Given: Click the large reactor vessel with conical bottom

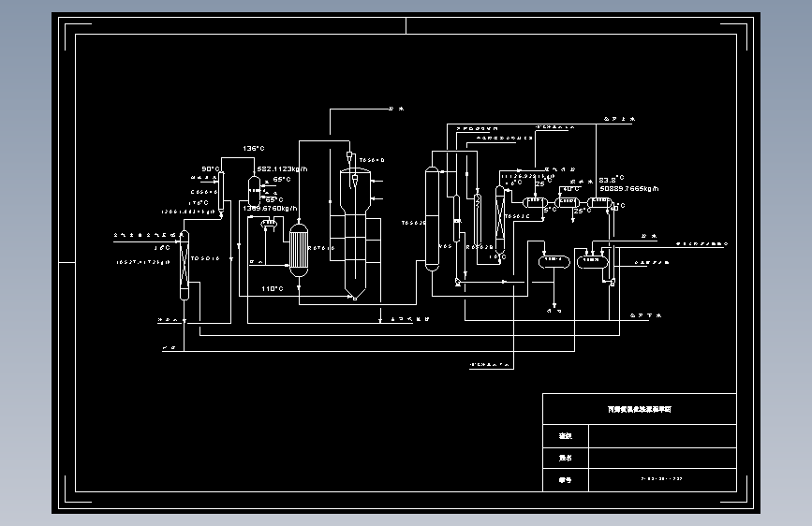Looking at the screenshot, I should click(355, 233).
